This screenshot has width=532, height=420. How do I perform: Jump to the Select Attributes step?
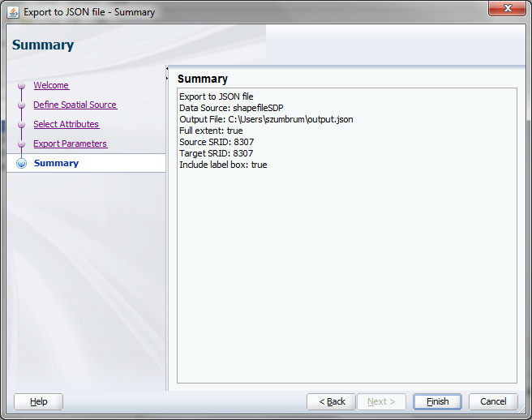pos(66,124)
